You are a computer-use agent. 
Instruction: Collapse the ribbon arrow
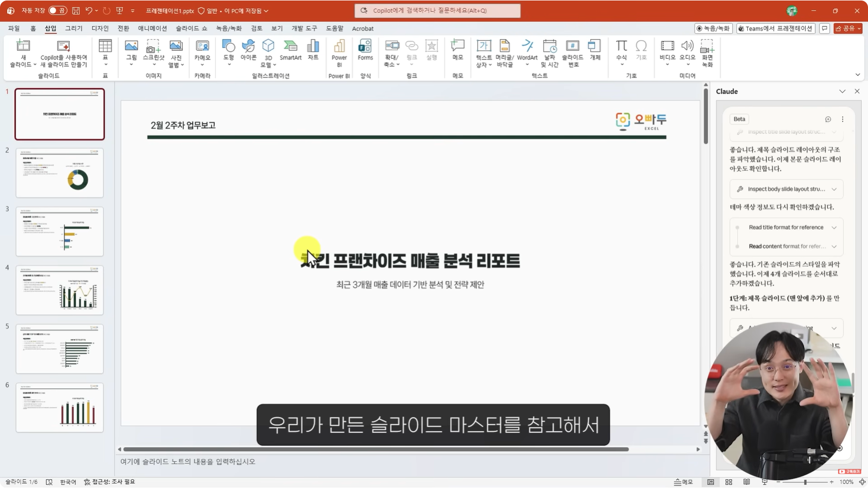(858, 75)
